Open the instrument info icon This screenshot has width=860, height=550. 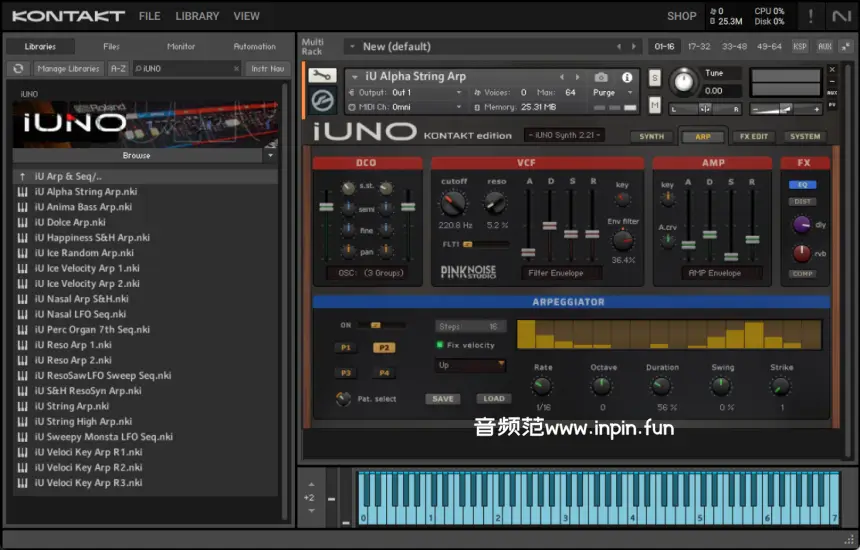(627, 77)
